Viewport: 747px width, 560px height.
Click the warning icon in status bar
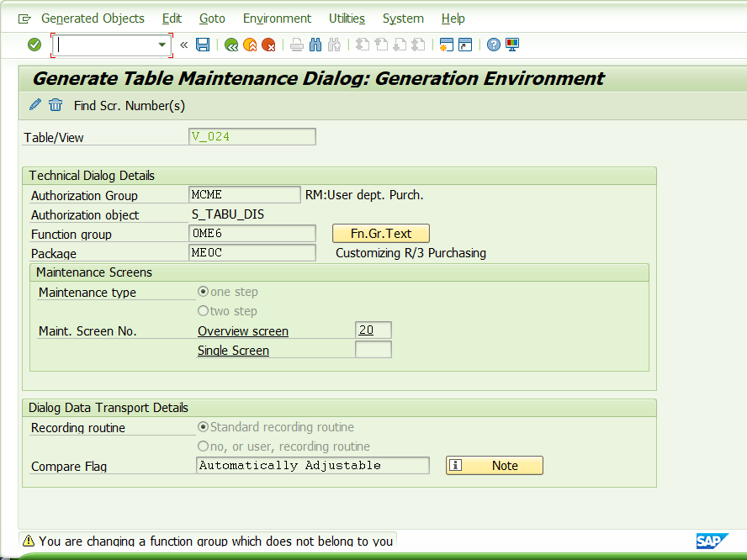click(29, 541)
